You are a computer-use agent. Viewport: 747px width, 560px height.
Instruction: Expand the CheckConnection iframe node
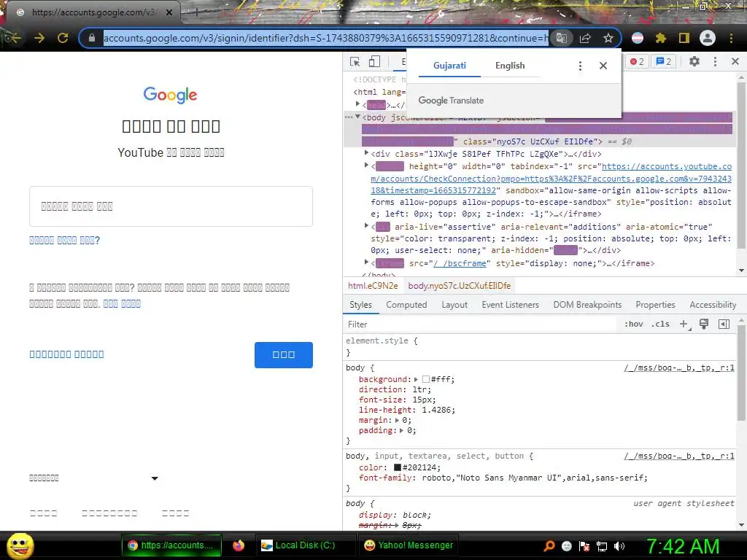pos(366,166)
